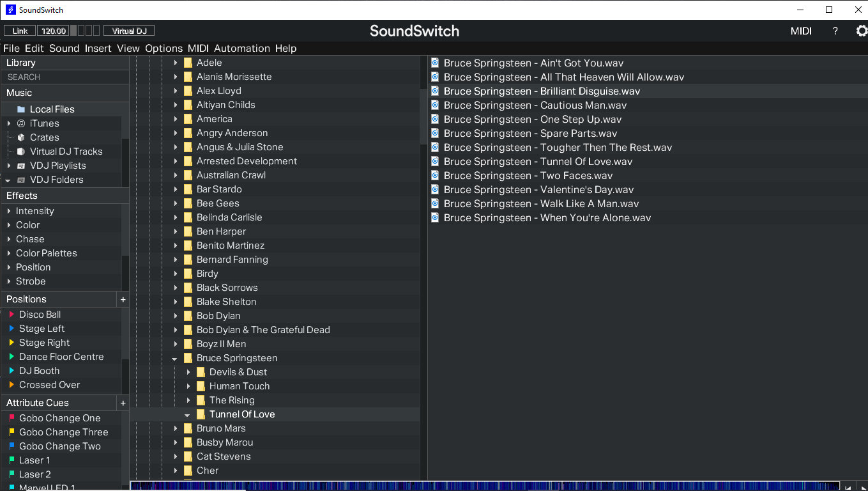This screenshot has width=868, height=491.
Task: Click the DJ Booth cyan marker icon
Action: [x=11, y=371]
